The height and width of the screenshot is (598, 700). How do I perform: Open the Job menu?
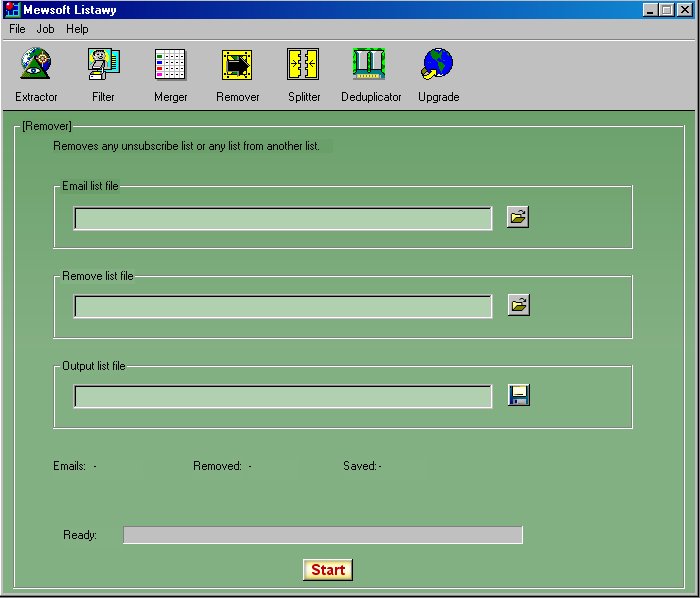(45, 29)
